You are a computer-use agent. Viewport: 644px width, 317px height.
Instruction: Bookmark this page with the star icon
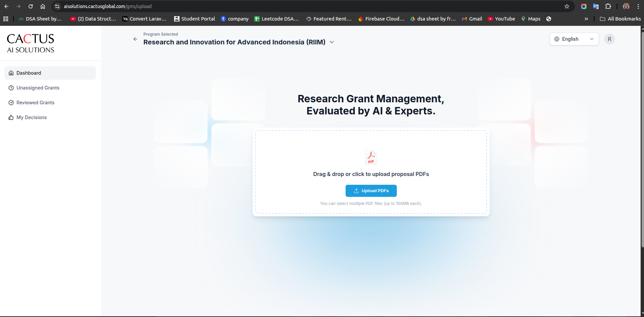pyautogui.click(x=567, y=6)
